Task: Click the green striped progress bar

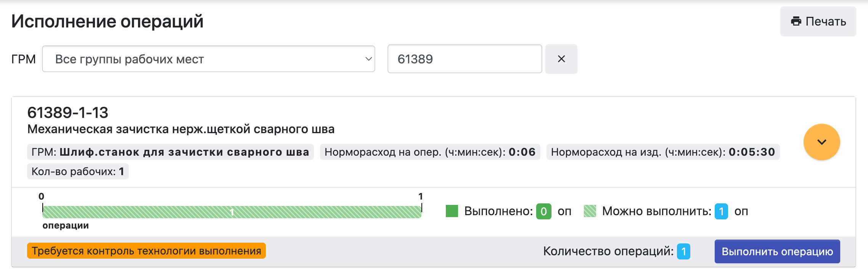Action: pos(232,211)
